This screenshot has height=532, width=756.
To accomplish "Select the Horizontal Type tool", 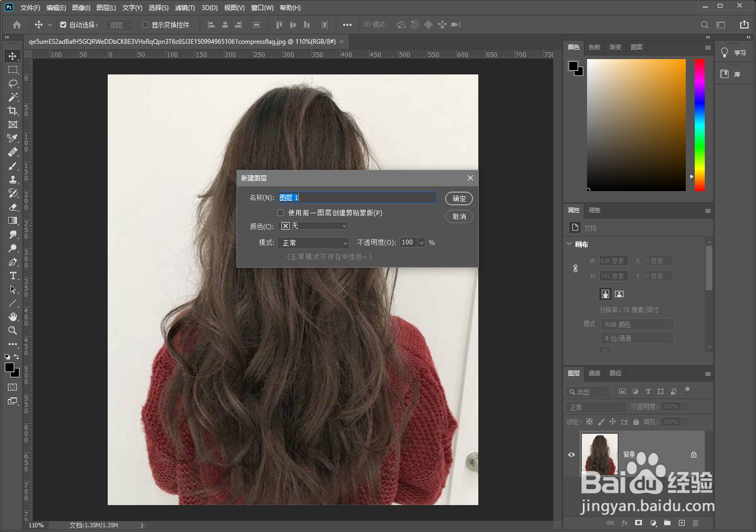I will pyautogui.click(x=13, y=276).
